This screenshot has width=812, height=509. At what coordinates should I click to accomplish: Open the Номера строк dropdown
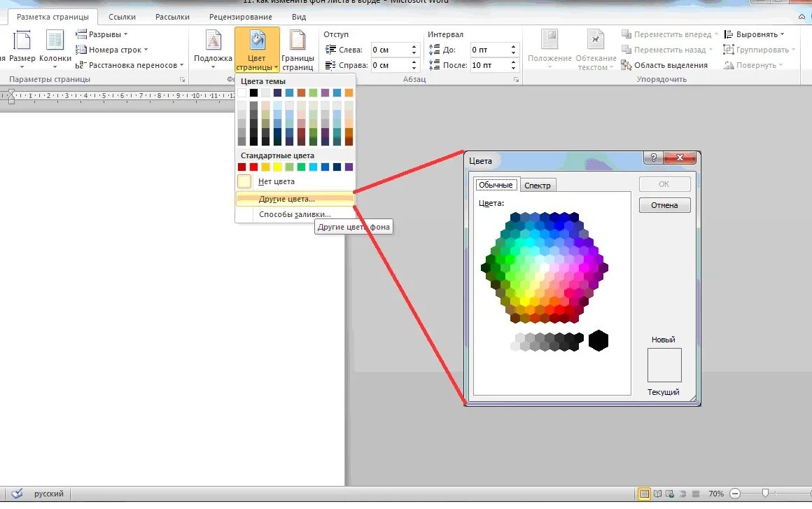point(111,50)
